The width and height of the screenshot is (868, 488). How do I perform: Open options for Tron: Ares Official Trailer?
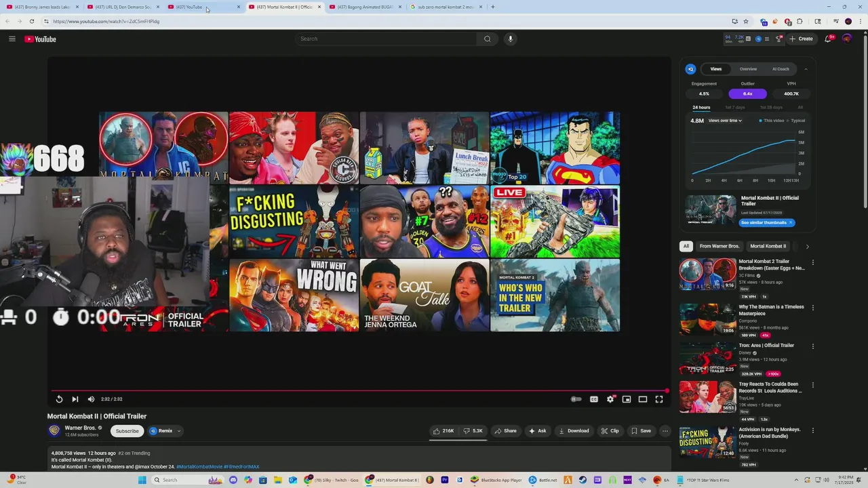click(x=812, y=346)
